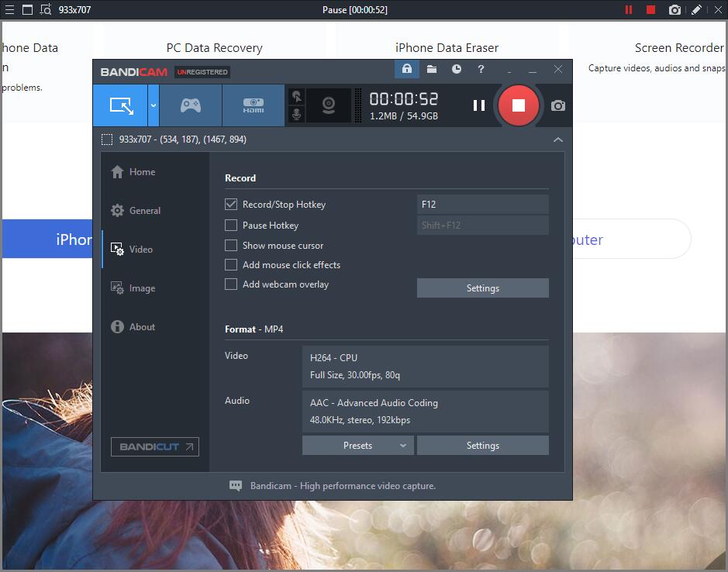Image resolution: width=728 pixels, height=572 pixels.
Task: Click the speech bubble message icon
Action: [x=236, y=486]
